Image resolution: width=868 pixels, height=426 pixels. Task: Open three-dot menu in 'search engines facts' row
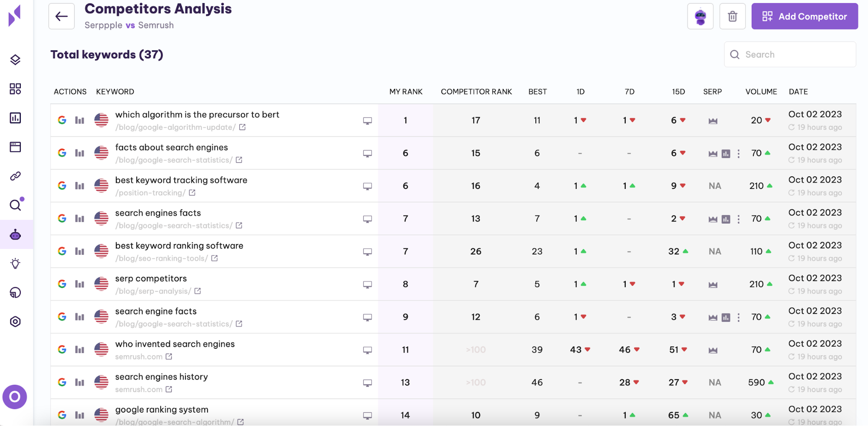tap(738, 219)
